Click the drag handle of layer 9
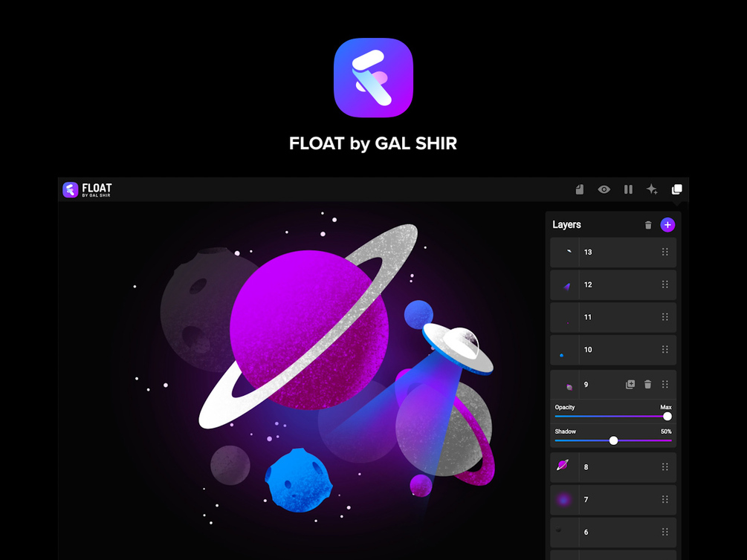 click(665, 384)
